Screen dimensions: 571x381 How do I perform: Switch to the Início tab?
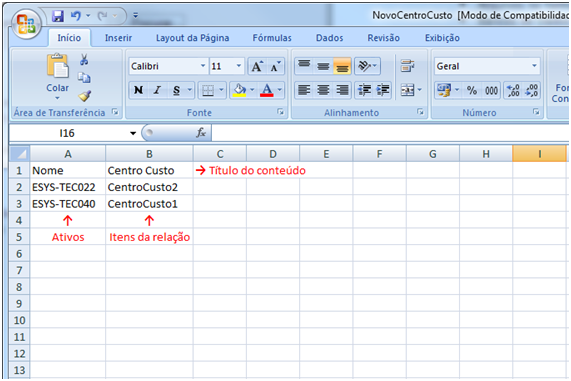tap(69, 38)
